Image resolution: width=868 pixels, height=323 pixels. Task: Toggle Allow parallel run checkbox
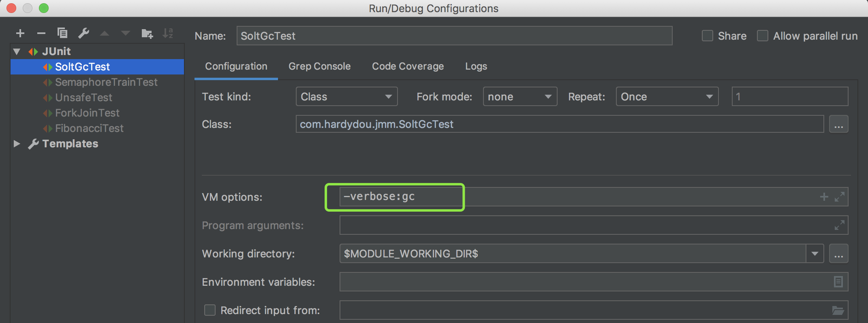pyautogui.click(x=763, y=36)
